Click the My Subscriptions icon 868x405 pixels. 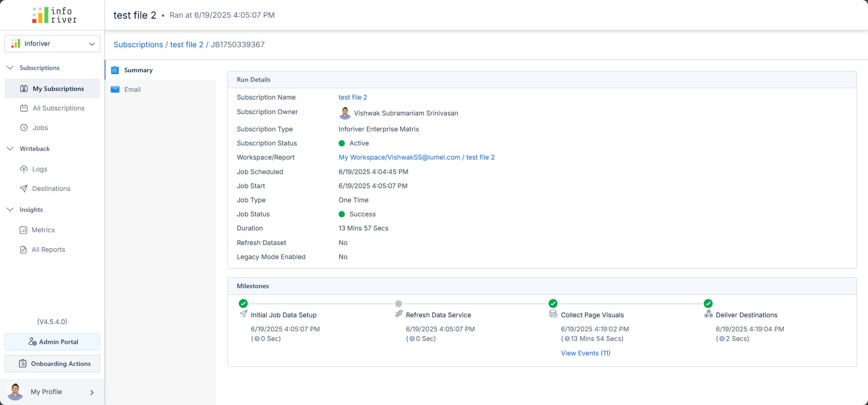(x=24, y=89)
